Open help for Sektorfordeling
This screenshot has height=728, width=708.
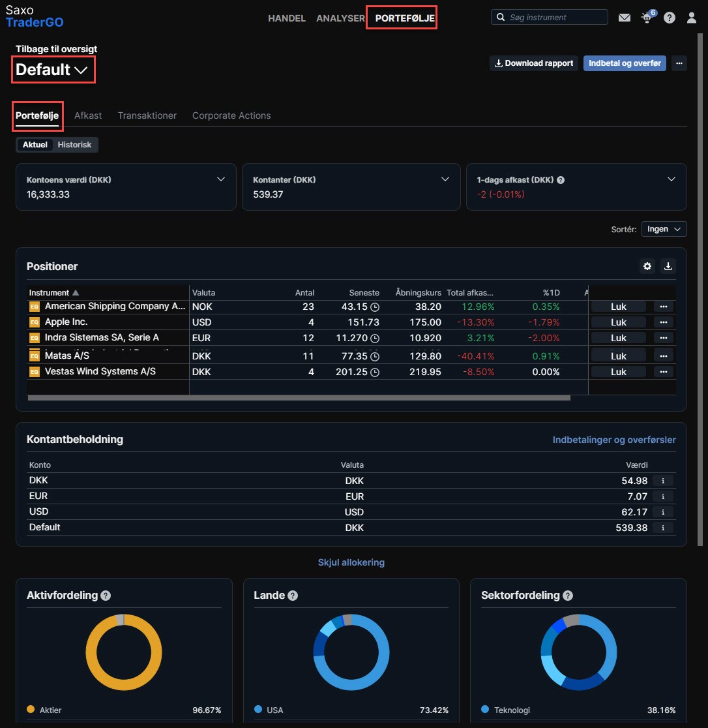tap(568, 596)
